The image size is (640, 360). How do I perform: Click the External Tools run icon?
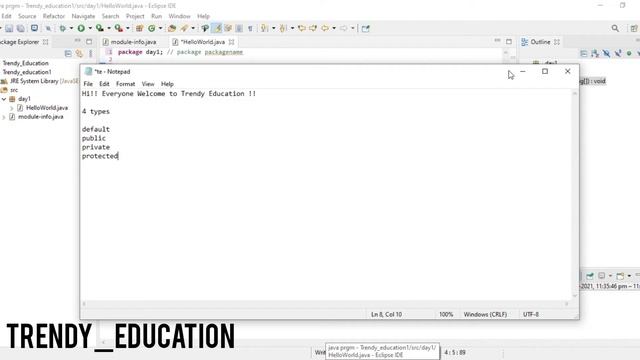click(119, 28)
